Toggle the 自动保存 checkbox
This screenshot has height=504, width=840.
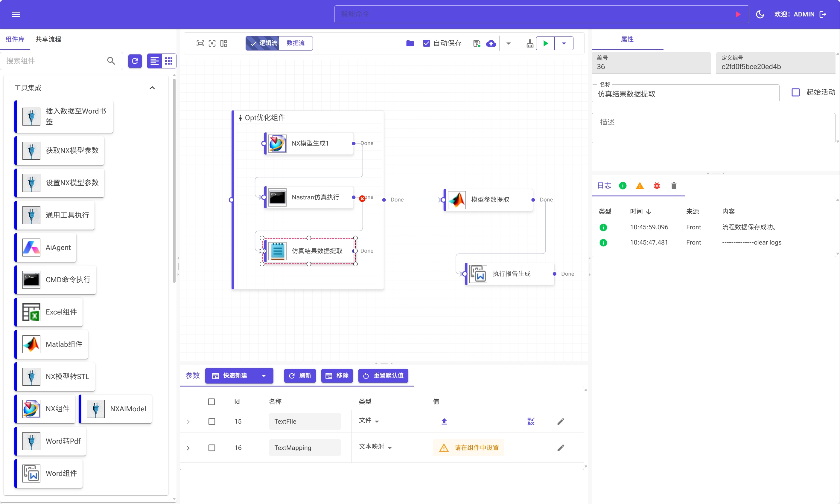coord(426,43)
